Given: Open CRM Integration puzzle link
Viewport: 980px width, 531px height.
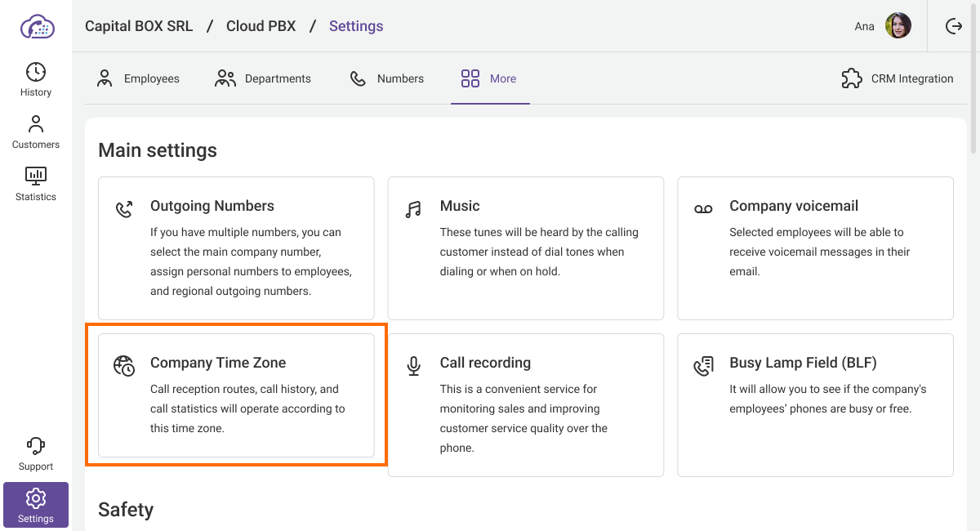Looking at the screenshot, I should 897,78.
